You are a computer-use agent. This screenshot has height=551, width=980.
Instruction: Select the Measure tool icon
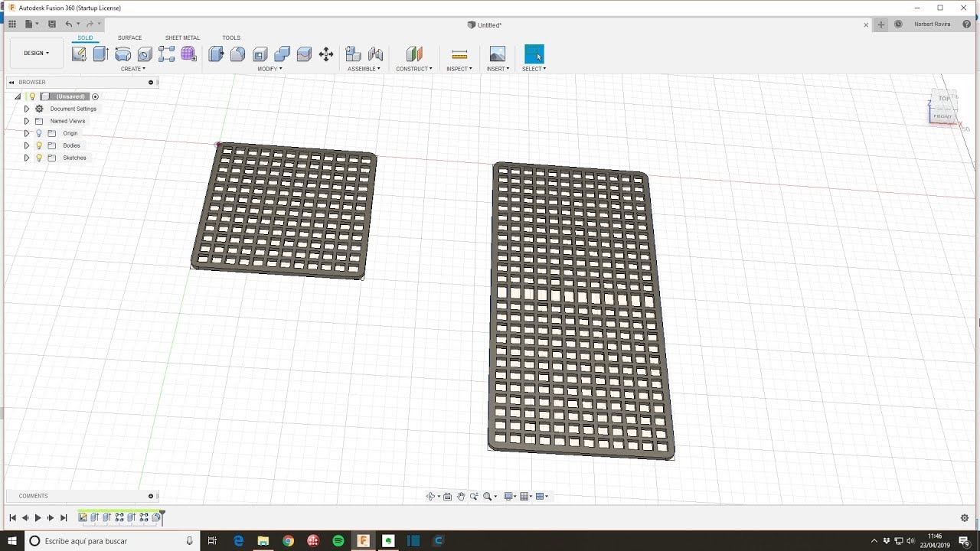459,54
